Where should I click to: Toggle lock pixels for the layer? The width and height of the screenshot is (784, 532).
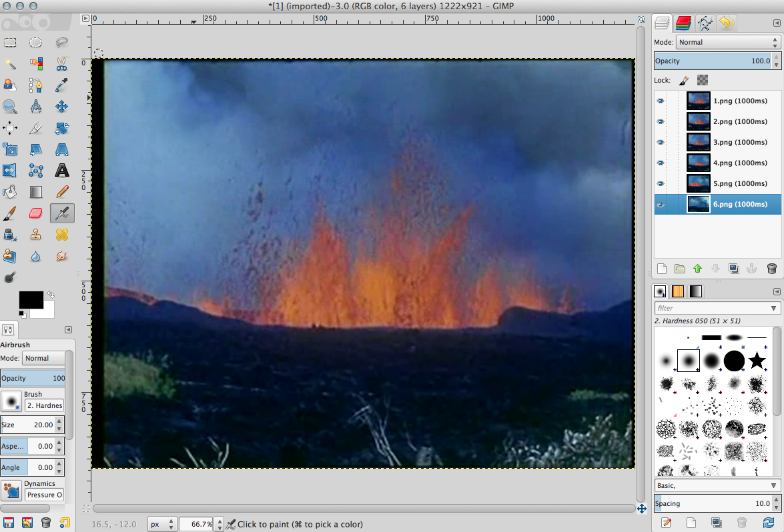pyautogui.click(x=684, y=80)
